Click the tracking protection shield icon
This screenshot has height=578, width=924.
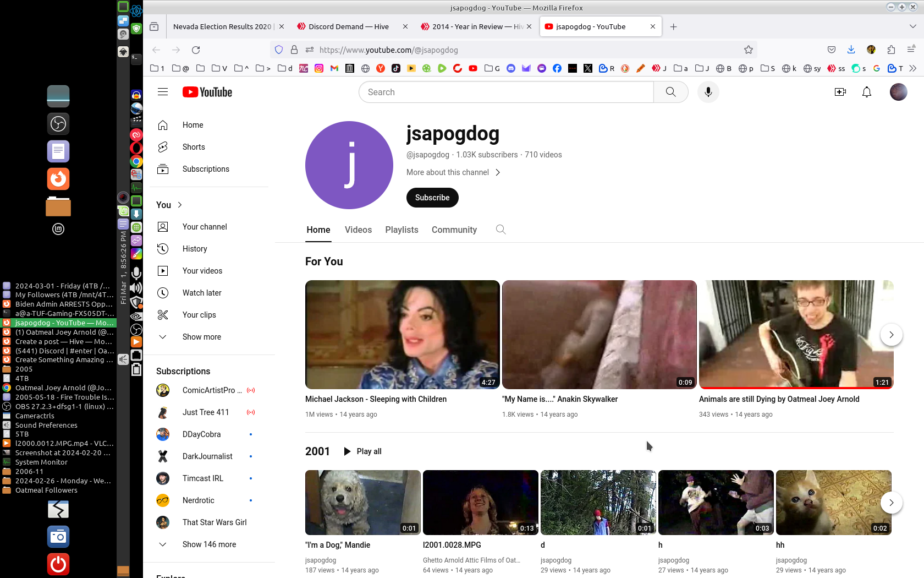[x=279, y=50]
